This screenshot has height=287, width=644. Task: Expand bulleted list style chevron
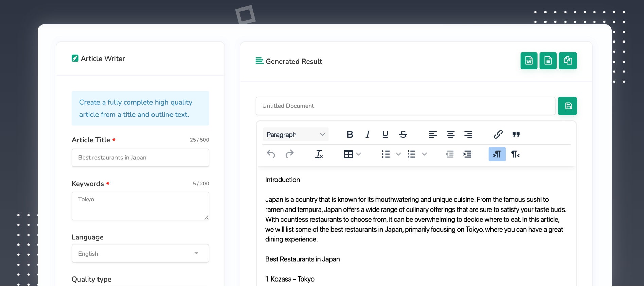coord(398,154)
